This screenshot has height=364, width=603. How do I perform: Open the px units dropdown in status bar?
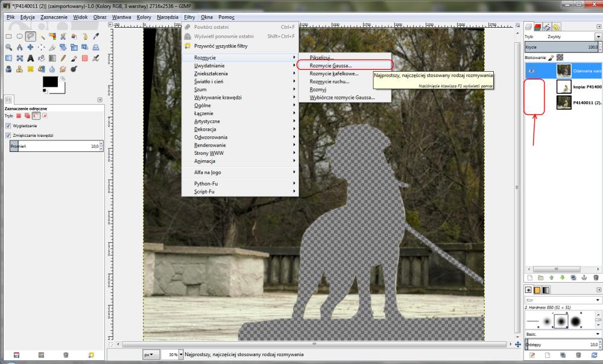[x=151, y=355]
